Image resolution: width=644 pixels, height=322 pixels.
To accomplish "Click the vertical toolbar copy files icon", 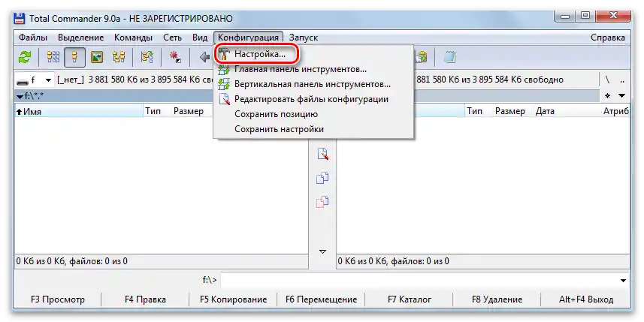I will [323, 178].
